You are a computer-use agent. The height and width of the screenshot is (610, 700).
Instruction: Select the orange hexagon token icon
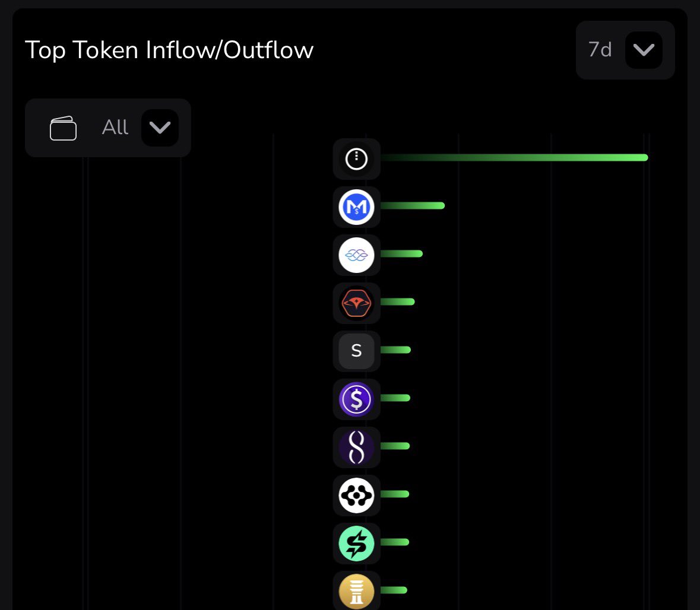(356, 303)
